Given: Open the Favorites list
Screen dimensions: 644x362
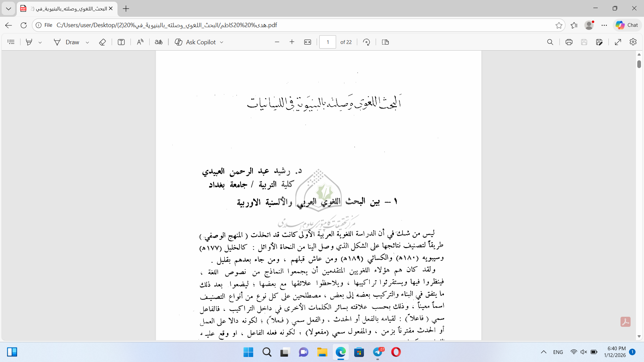Looking at the screenshot, I should [574, 25].
